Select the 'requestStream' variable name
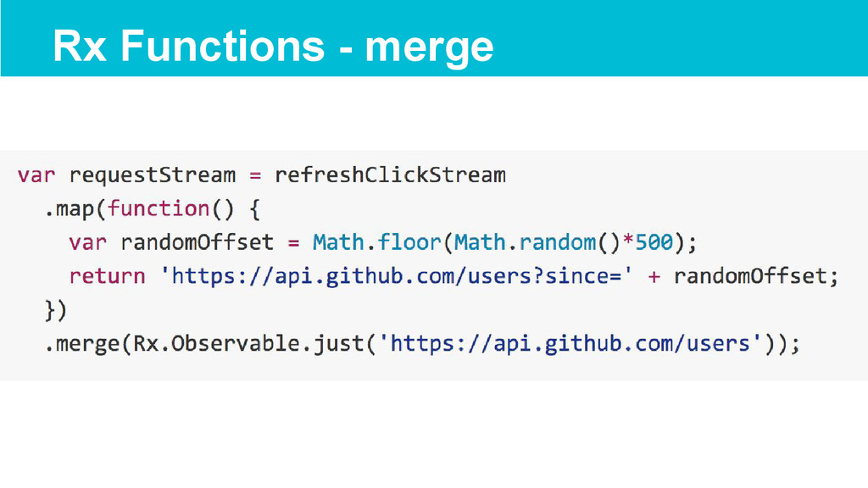 point(153,175)
